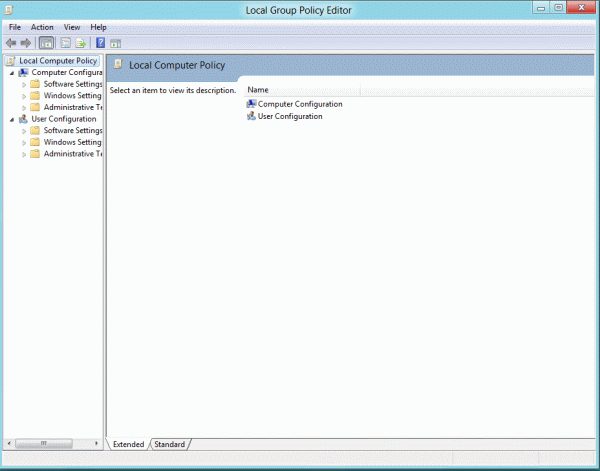Open the Help menu
The width and height of the screenshot is (600, 471).
[x=98, y=27]
